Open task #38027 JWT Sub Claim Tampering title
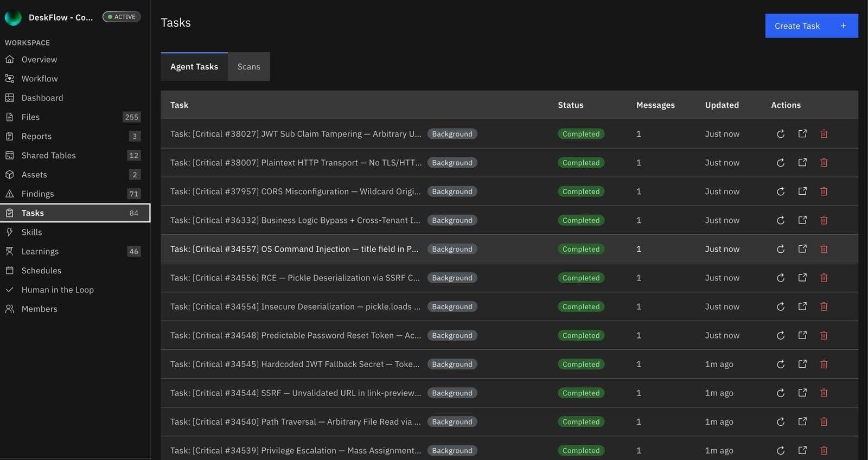This screenshot has width=868, height=460. [x=296, y=133]
